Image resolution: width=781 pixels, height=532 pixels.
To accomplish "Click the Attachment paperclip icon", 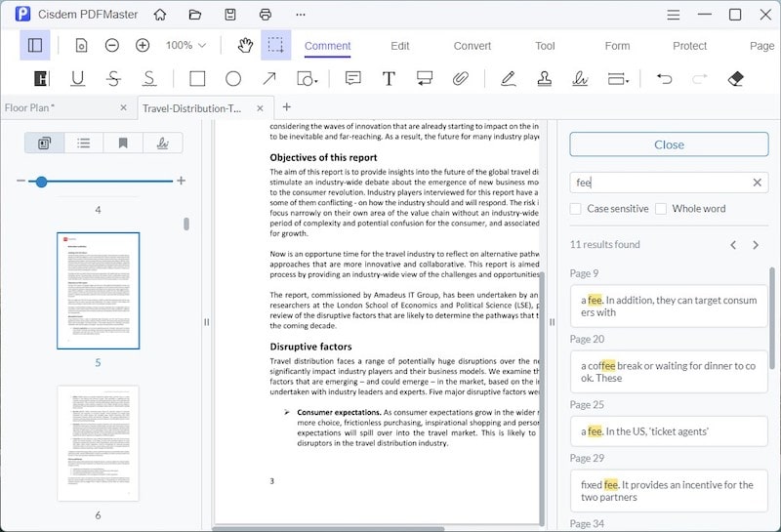I will pos(460,79).
